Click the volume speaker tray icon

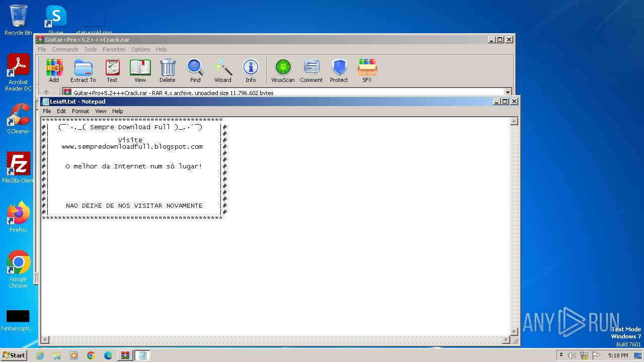(x=572, y=355)
